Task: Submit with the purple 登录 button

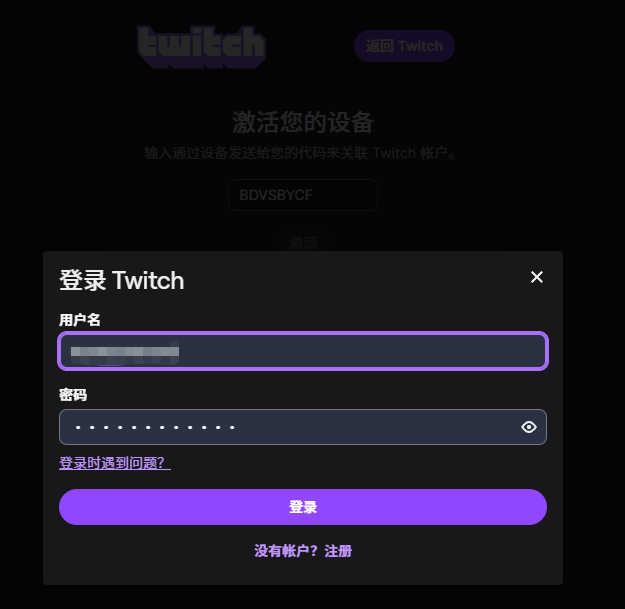Action: [x=303, y=507]
